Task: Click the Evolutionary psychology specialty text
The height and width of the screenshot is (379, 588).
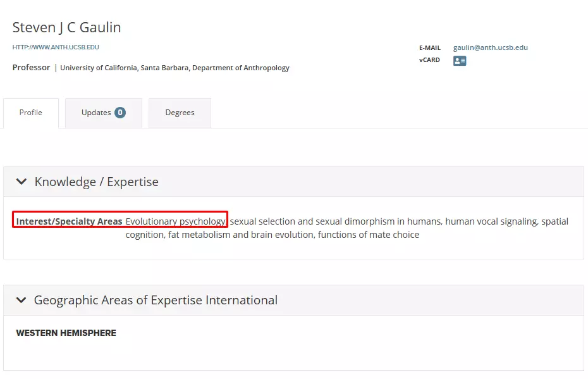Action: click(176, 221)
